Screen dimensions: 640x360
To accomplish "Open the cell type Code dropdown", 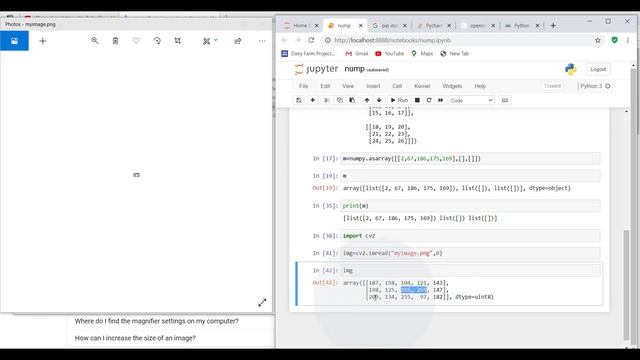I will point(471,100).
